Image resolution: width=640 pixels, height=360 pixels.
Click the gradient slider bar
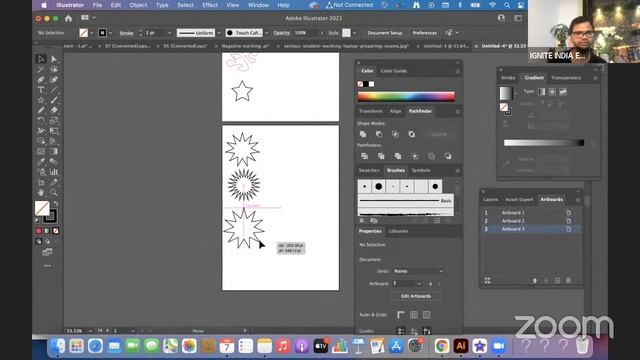pyautogui.click(x=544, y=142)
